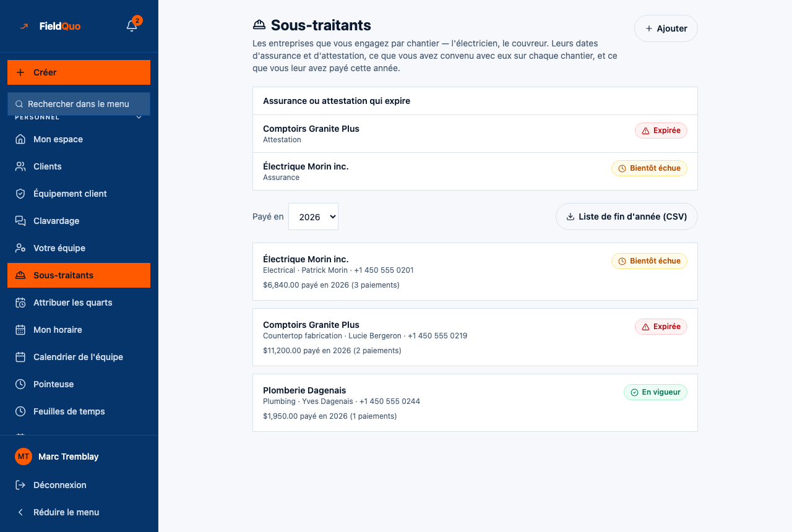This screenshot has width=792, height=532.
Task: Open Équipement client shield icon
Action: (x=20, y=194)
